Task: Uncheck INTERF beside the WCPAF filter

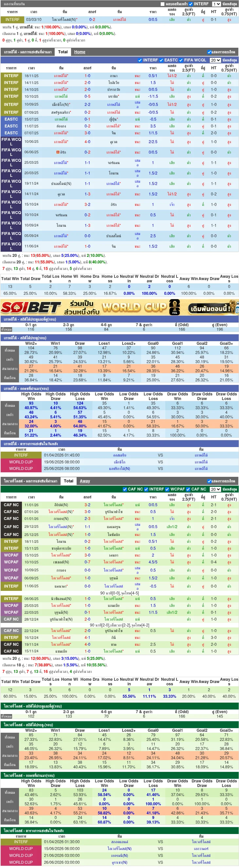Action: [x=146, y=489]
